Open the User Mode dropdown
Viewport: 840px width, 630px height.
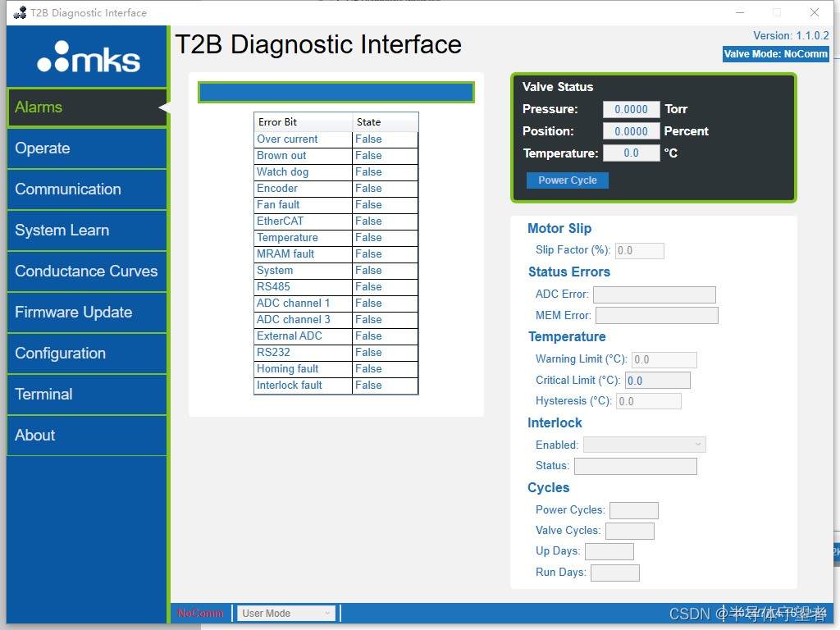tap(286, 613)
